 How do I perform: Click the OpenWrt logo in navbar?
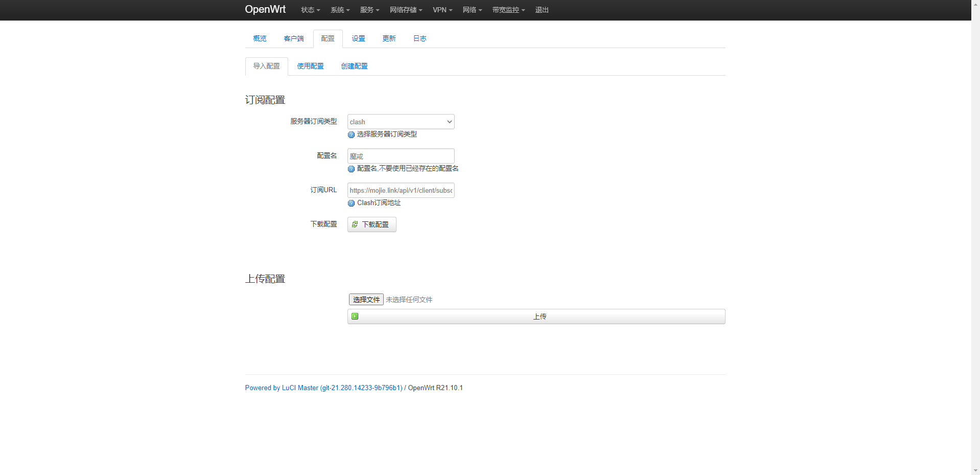click(265, 9)
